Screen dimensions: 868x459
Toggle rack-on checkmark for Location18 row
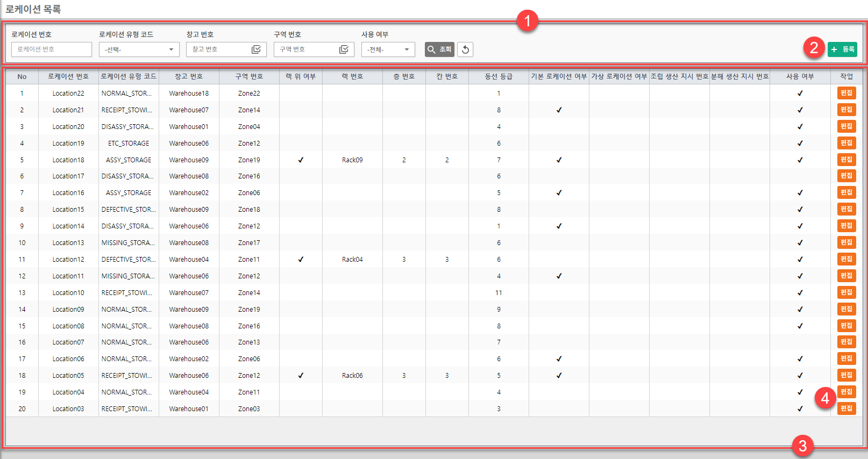[x=301, y=160]
